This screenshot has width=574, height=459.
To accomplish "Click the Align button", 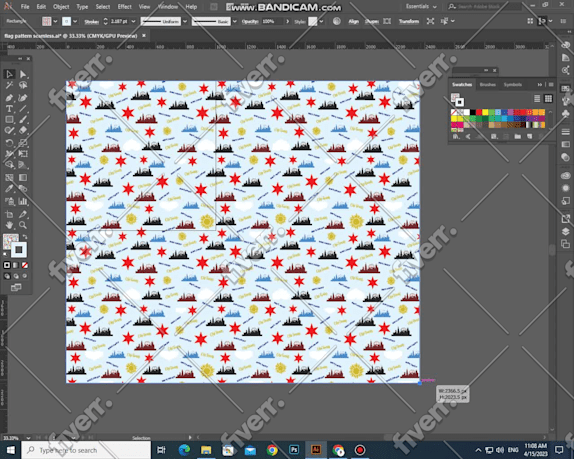I will point(353,22).
